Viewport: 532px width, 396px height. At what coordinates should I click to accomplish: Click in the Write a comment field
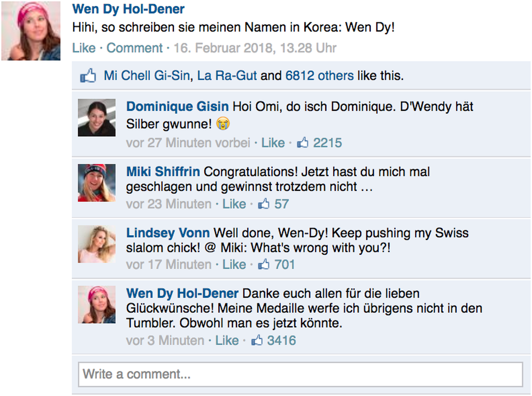point(300,374)
